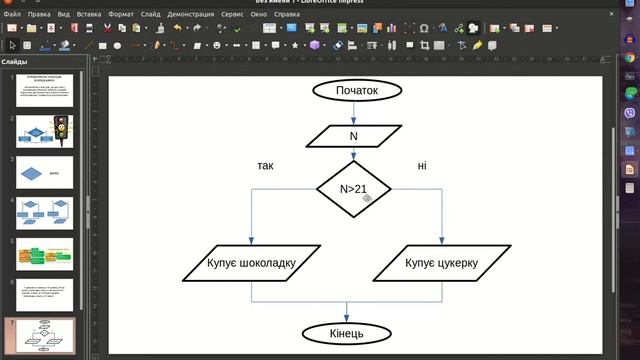This screenshot has height=360, width=640.
Task: Select the Купує шоколадку parallelogram
Action: pyautogui.click(x=251, y=263)
